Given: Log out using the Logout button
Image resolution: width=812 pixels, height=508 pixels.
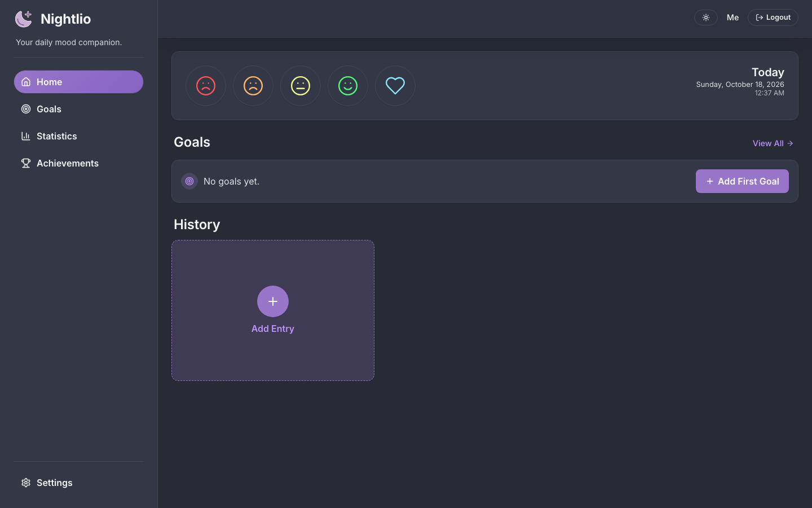Looking at the screenshot, I should tap(773, 17).
